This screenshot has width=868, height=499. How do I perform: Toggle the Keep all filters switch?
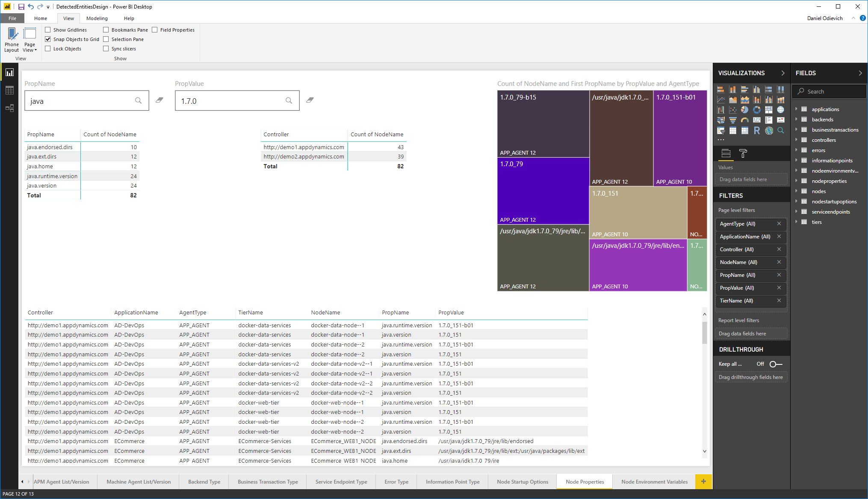pyautogui.click(x=776, y=364)
